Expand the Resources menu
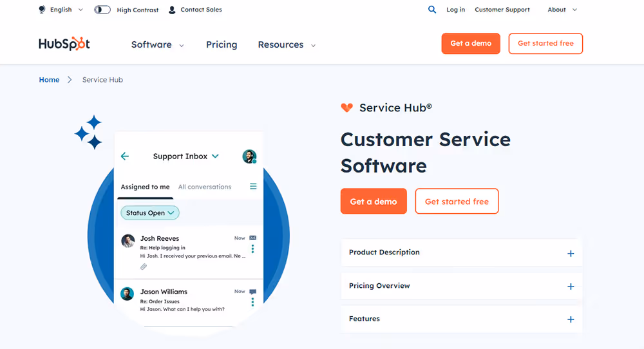This screenshot has height=349, width=644. (x=287, y=44)
